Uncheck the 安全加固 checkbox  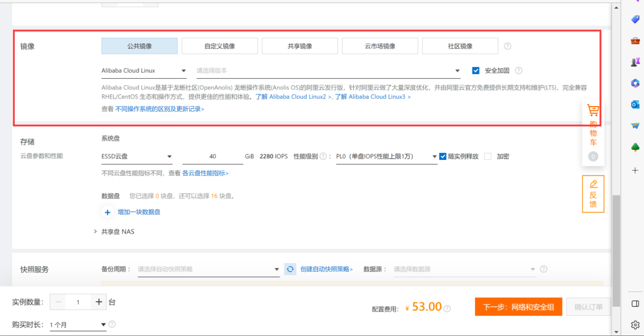(476, 70)
